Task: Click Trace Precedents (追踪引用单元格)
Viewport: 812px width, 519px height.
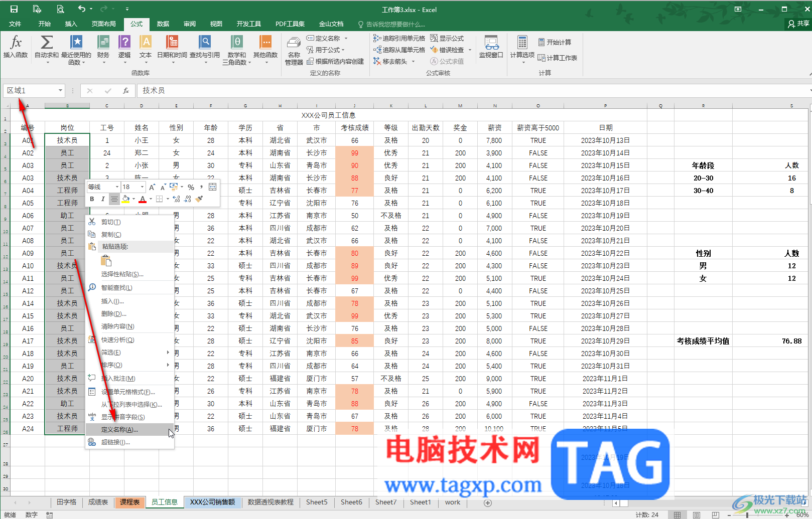Action: (399, 38)
